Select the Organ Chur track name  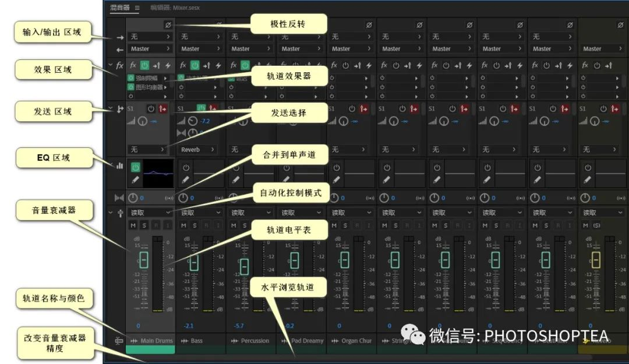point(356,341)
